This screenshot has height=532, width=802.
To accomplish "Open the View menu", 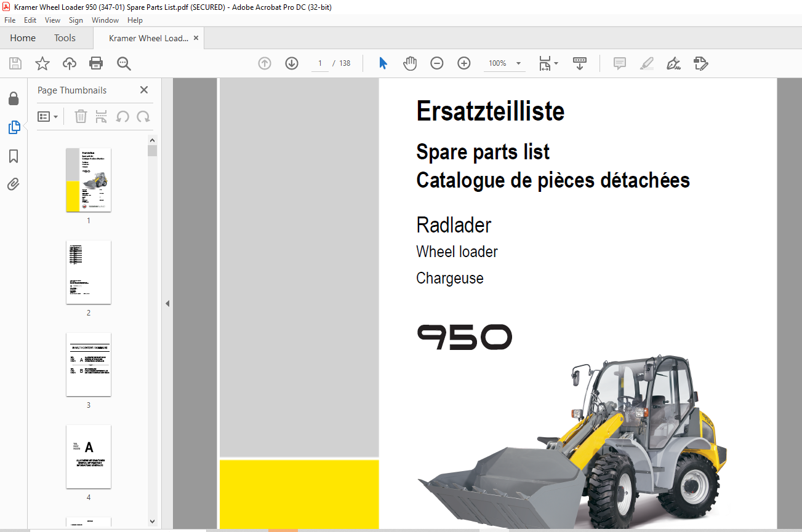I will click(x=52, y=20).
